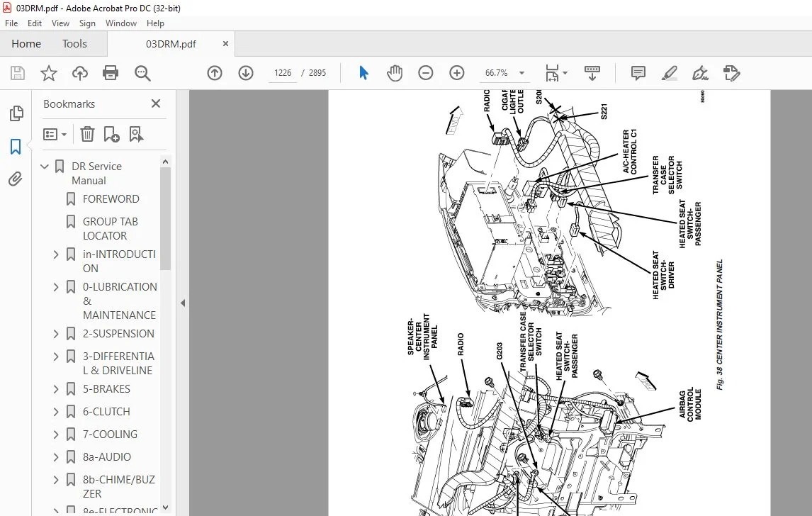This screenshot has width=812, height=516.
Task: Close the Bookmarks panel
Action: [156, 103]
